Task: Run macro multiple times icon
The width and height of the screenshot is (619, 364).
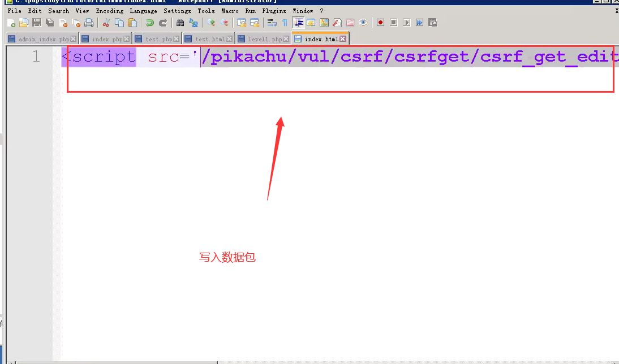Action: click(420, 23)
